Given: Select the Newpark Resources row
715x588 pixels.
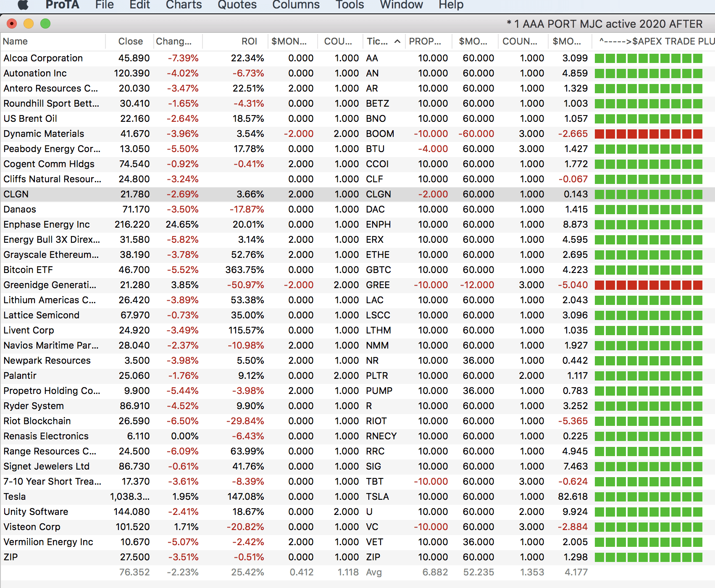Looking at the screenshot, I should tap(357, 361).
